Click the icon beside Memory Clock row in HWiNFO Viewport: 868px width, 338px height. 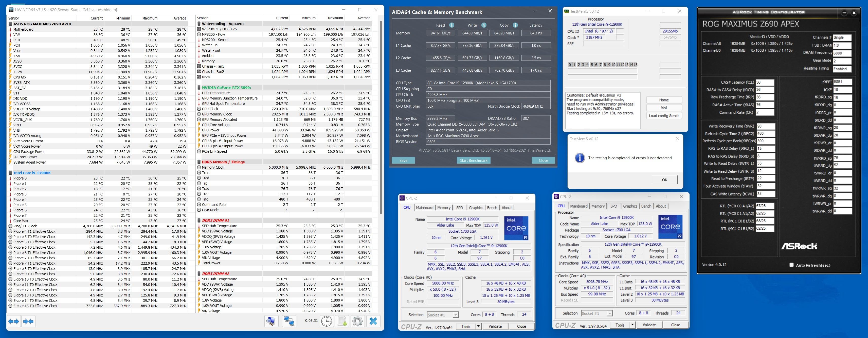pyautogui.click(x=199, y=167)
